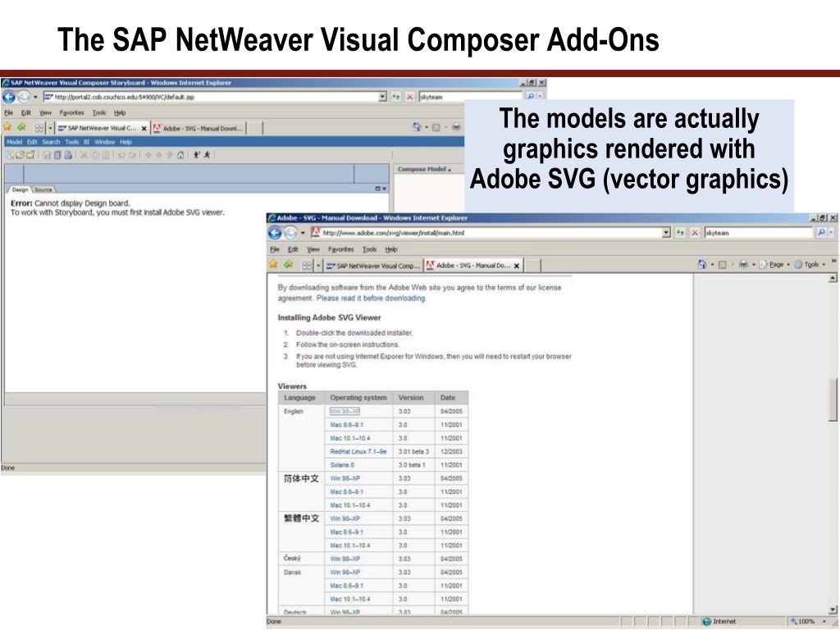Image resolution: width=840 pixels, height=630 pixels.
Task: Click Home icon in Adobe SVG window command bar
Action: pos(702,264)
